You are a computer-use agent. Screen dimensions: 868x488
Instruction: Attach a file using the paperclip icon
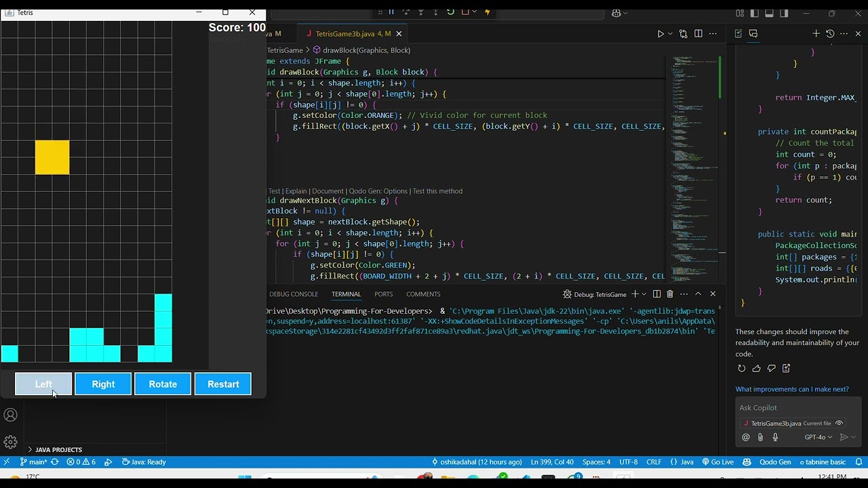(x=760, y=437)
